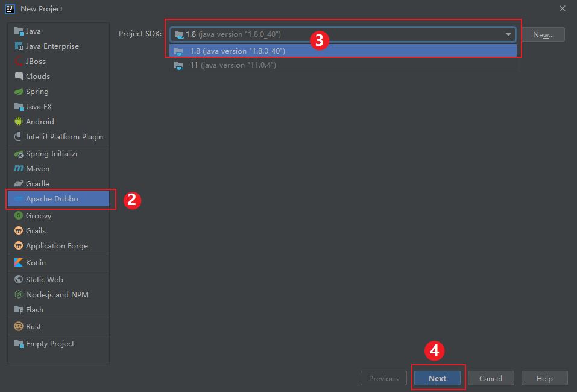Viewport: 577px width, 392px height.
Task: Click the Cancel button
Action: tap(491, 378)
